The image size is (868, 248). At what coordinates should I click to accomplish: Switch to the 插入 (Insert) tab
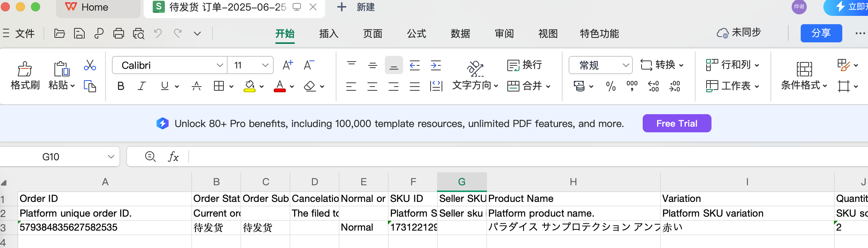point(329,34)
